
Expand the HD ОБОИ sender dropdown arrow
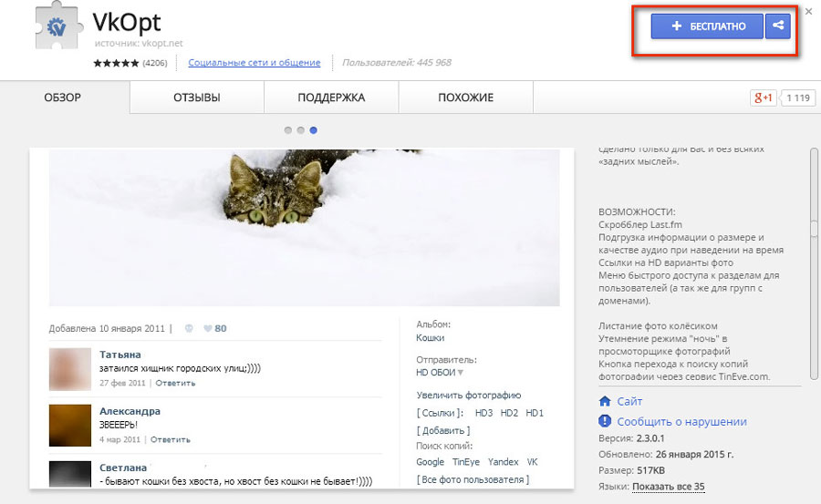(461, 372)
